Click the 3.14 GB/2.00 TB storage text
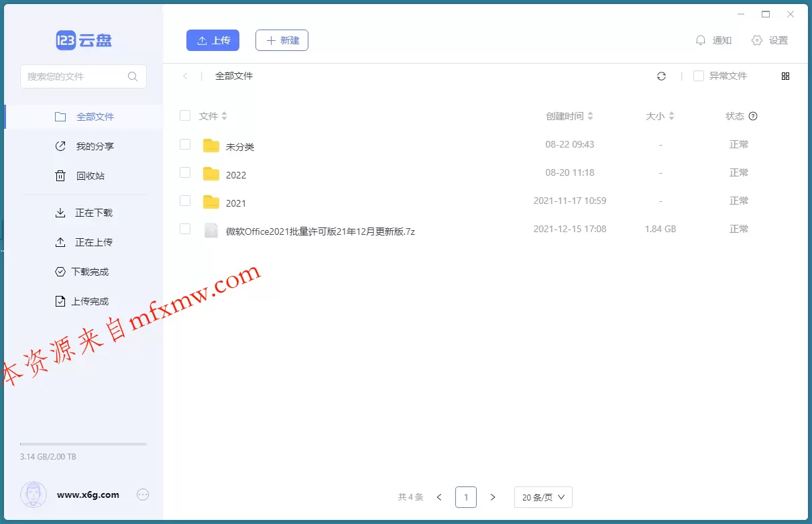 pos(48,457)
